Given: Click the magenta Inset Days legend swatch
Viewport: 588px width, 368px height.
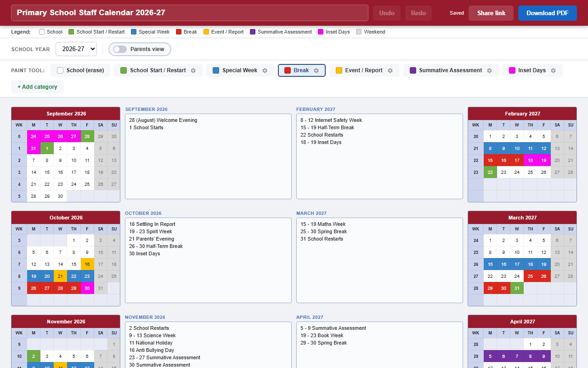Looking at the screenshot, I should pyautogui.click(x=321, y=32).
